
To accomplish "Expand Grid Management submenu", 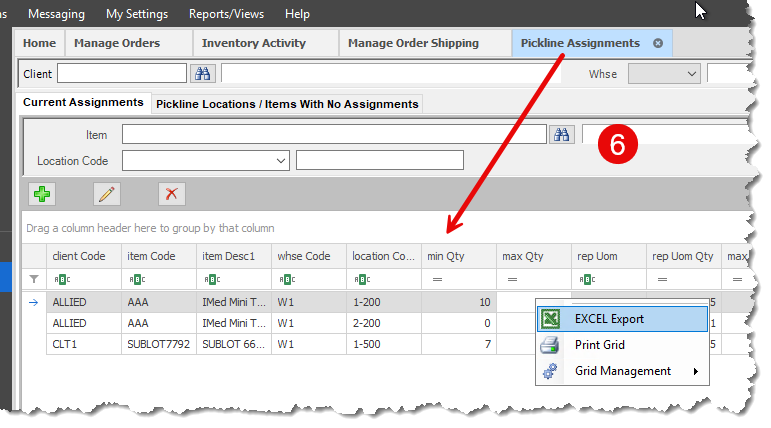I will [x=622, y=371].
